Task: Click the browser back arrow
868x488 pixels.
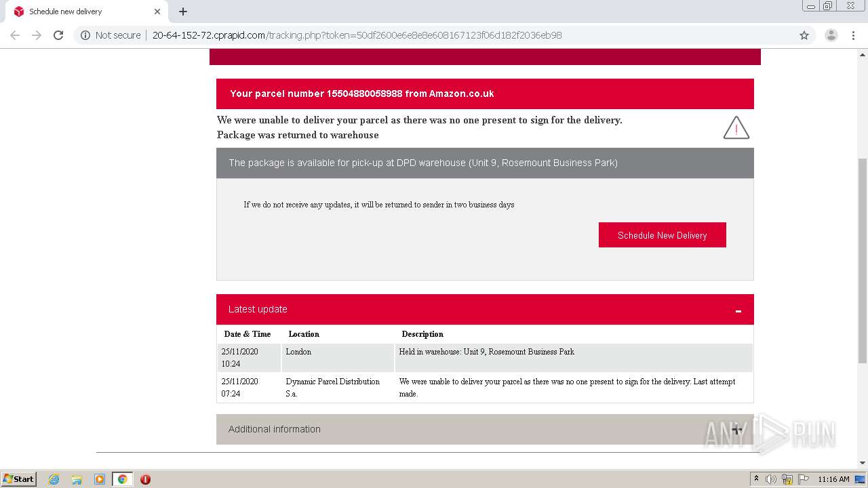Action: [15, 35]
